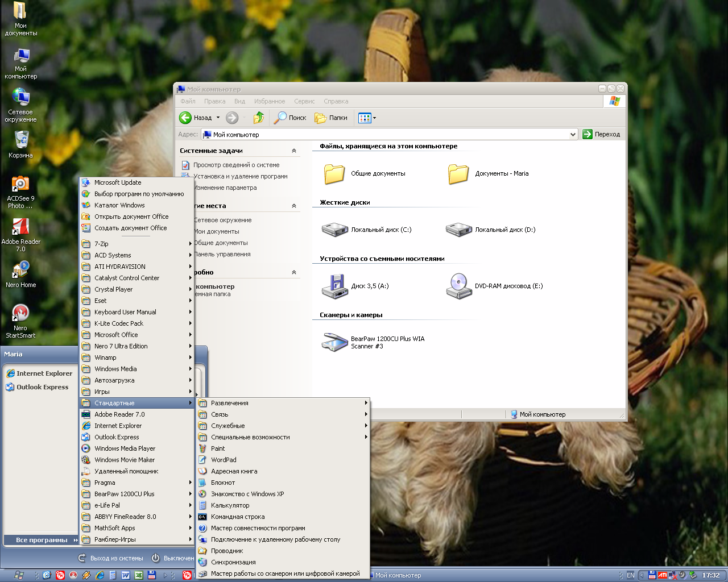Expand Microsoft Office program group
The image size is (728, 582).
[x=136, y=335]
